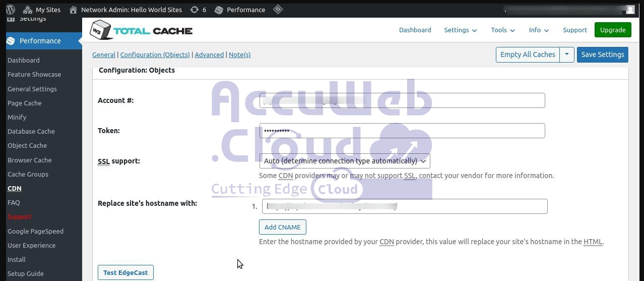Click the Save Settings button
644x281 pixels.
click(x=602, y=54)
